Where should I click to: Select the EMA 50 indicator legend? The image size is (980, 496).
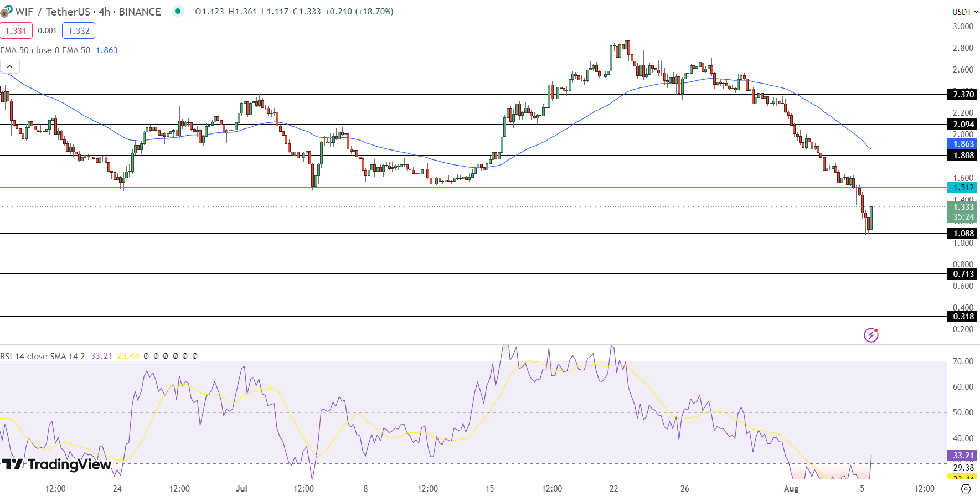pos(45,50)
